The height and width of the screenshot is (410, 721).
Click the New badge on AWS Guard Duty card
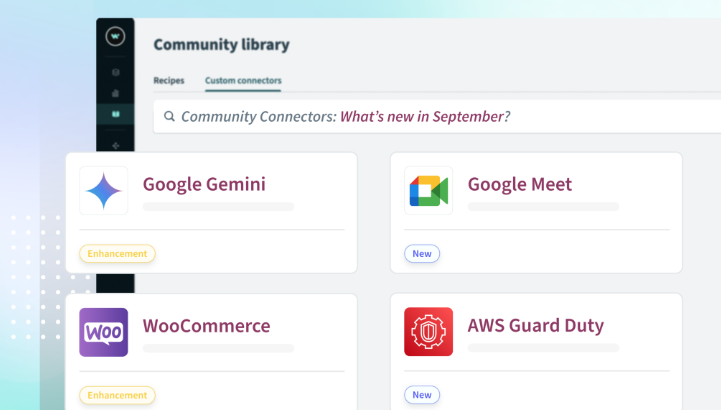[x=422, y=395]
